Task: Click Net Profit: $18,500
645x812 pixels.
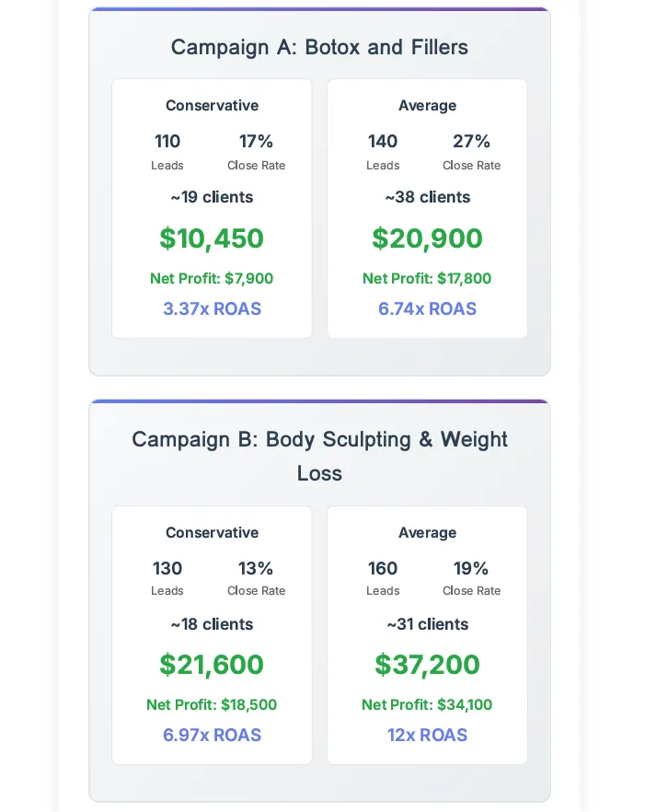Action: [x=212, y=705]
